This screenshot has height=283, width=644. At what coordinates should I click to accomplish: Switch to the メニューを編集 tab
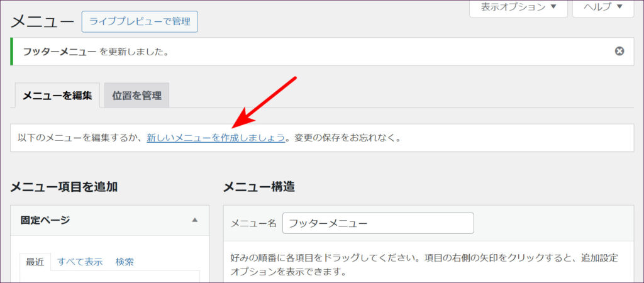coord(57,96)
